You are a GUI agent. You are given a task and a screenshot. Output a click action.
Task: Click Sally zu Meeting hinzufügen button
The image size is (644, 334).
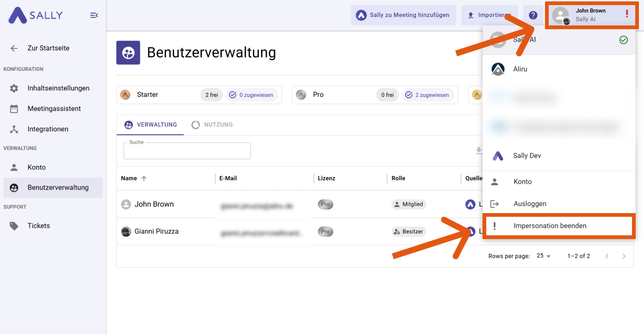point(403,15)
